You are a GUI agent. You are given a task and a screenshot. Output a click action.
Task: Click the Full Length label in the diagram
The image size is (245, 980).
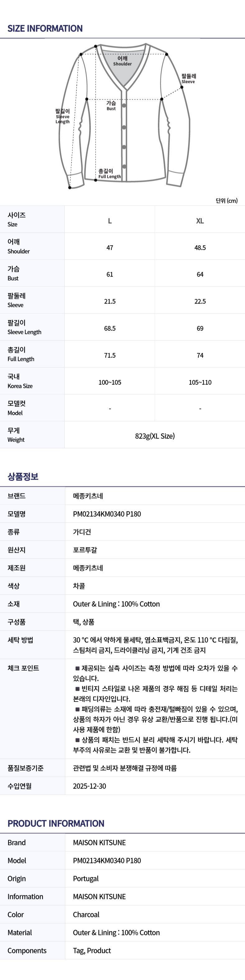click(x=109, y=174)
